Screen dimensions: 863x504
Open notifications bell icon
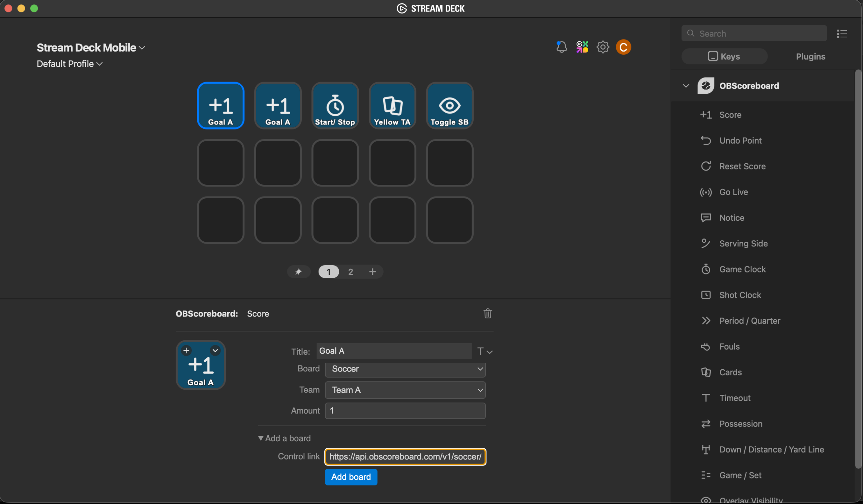561,47
